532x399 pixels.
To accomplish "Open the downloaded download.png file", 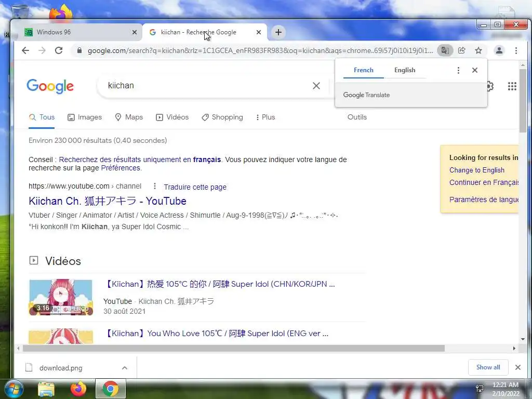I will click(61, 368).
